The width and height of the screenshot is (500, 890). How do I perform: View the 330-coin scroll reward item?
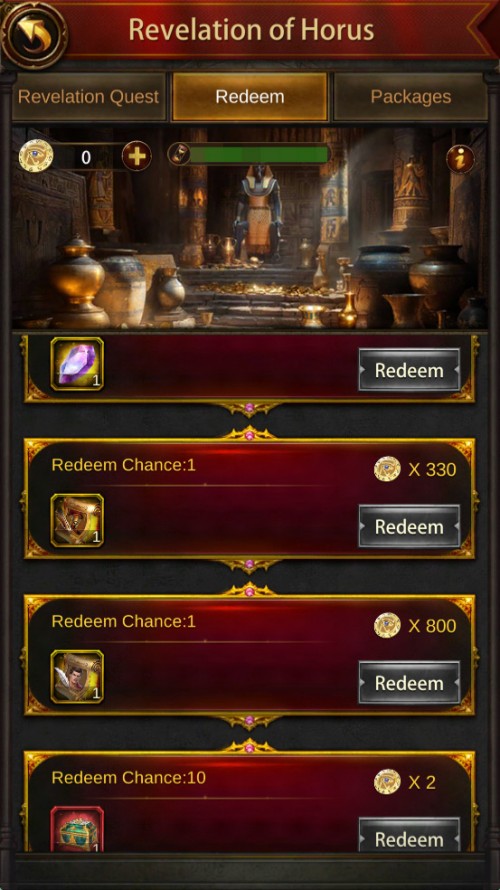(77, 520)
